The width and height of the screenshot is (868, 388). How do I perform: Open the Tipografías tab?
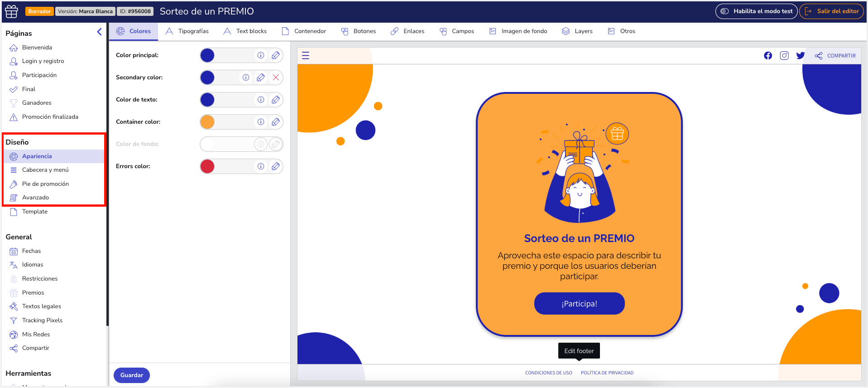(x=187, y=31)
